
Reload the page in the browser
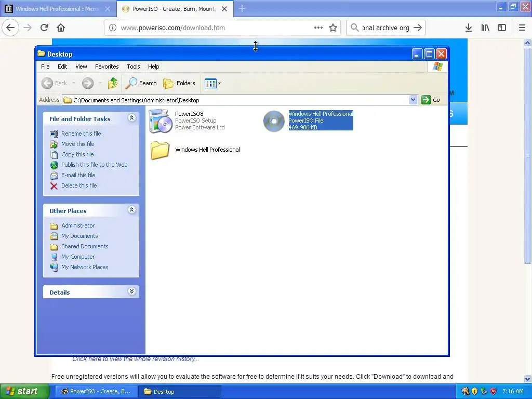(45, 28)
